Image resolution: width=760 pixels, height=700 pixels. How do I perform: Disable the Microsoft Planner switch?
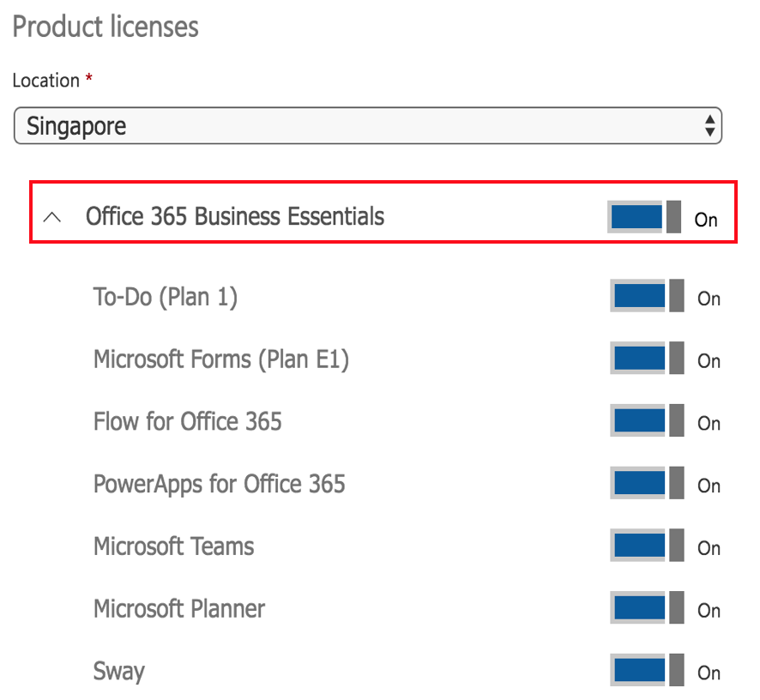coord(647,608)
